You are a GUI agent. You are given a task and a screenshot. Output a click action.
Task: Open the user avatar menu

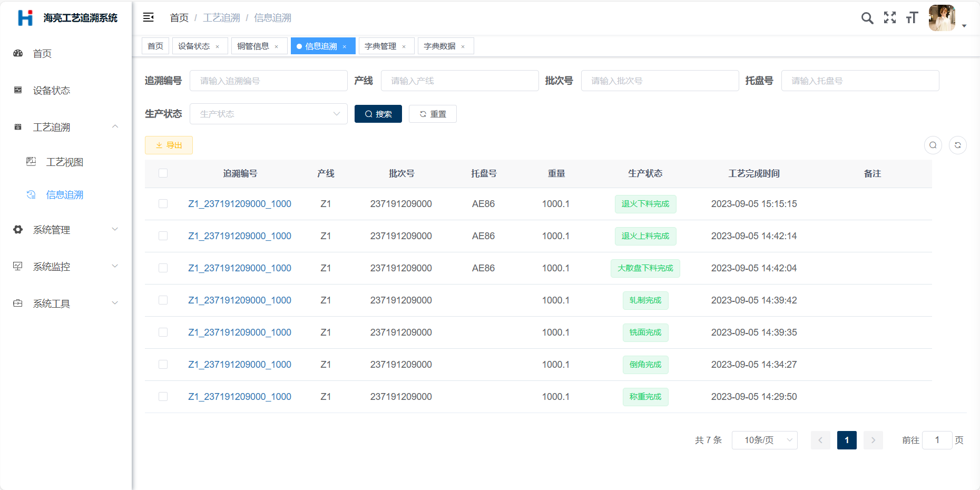[942, 18]
